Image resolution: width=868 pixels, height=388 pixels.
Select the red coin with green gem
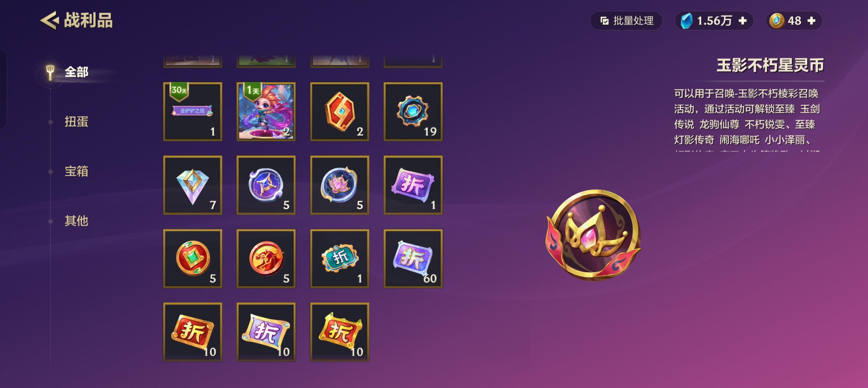[193, 259]
